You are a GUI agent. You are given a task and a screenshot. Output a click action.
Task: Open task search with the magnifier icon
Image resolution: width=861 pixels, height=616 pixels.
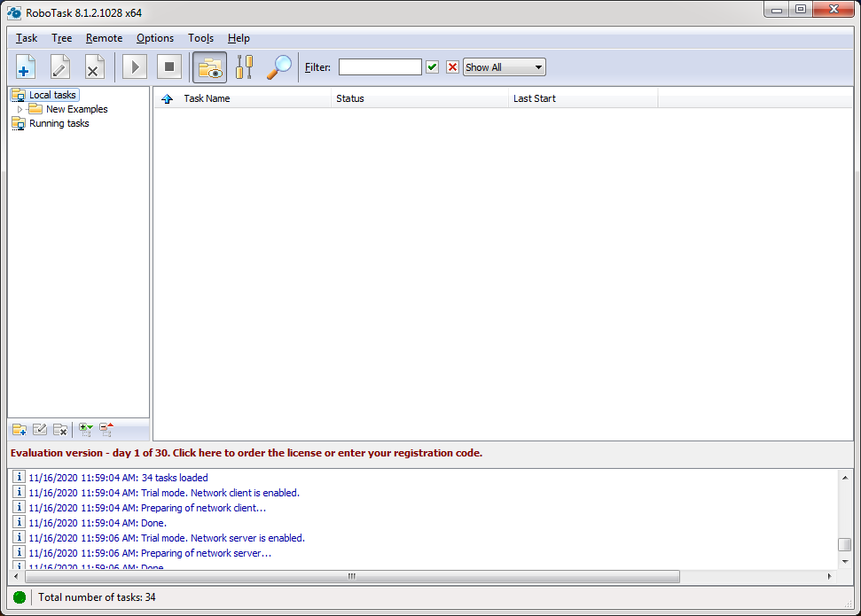click(x=278, y=66)
